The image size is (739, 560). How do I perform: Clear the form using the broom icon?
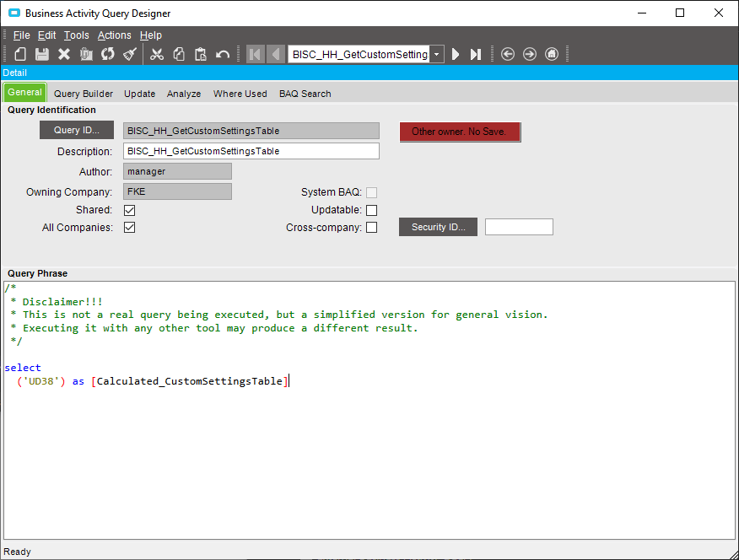(130, 54)
